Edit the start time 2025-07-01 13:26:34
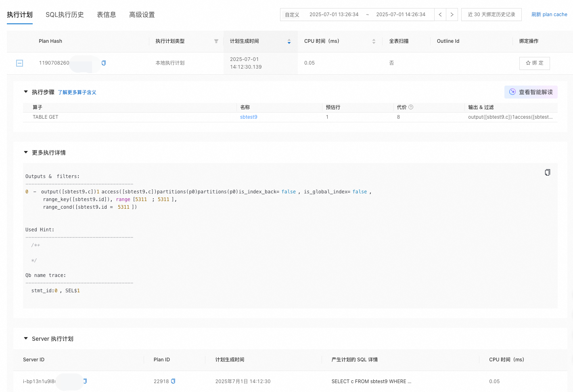 [334, 15]
